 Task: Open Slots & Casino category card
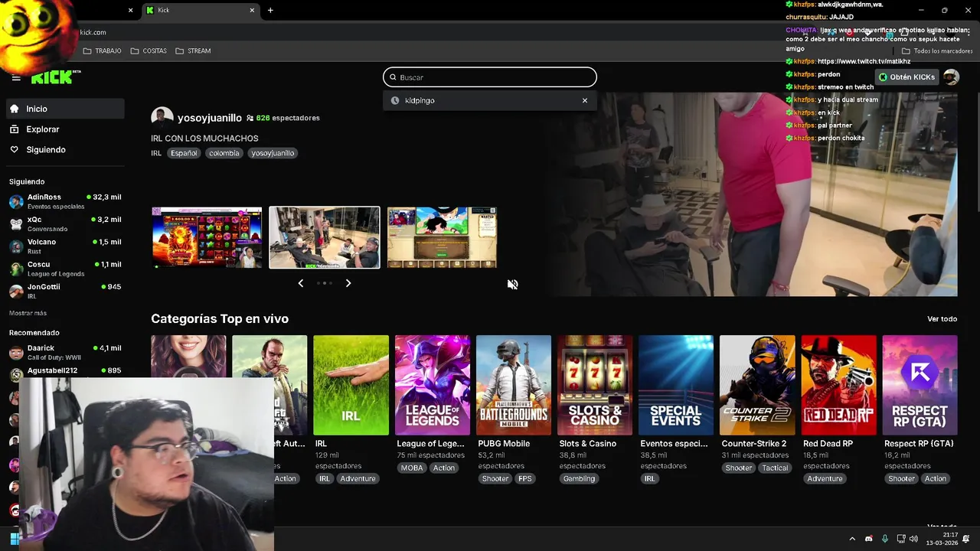[x=595, y=385]
